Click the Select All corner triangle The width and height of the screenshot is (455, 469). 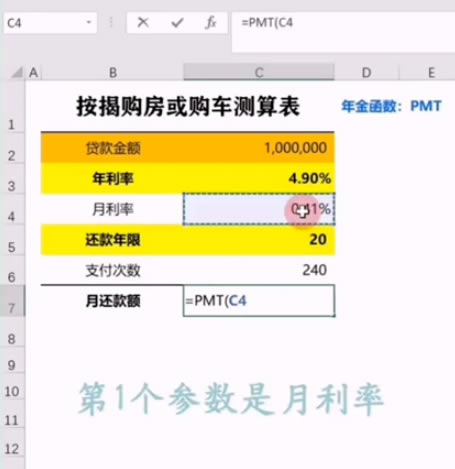pos(17,72)
